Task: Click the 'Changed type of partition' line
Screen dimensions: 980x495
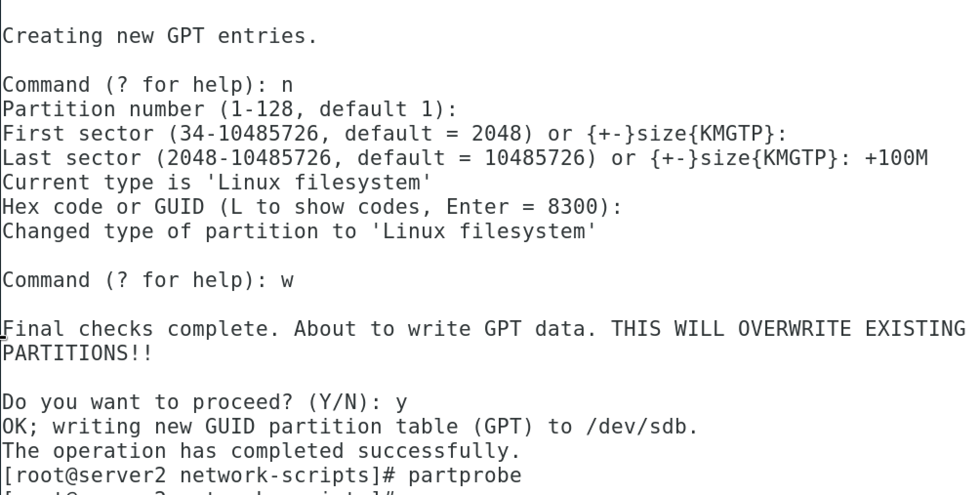Action: pyautogui.click(x=300, y=231)
